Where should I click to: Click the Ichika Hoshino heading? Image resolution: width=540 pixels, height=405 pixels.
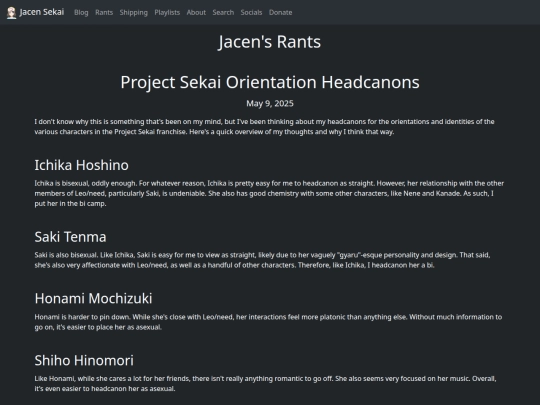click(82, 165)
